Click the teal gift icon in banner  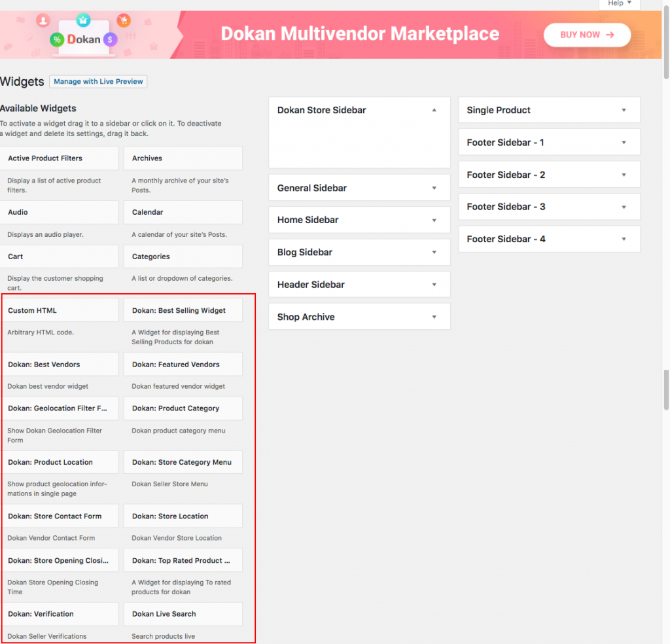[x=83, y=20]
